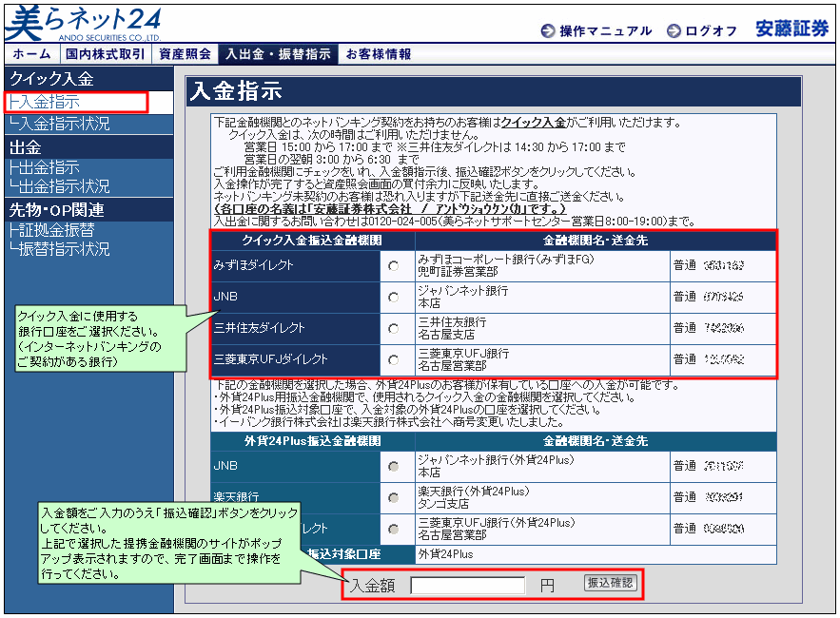Click みずほコーポレート銀行(みずほFG) cell text
The image size is (840, 618).
[506, 260]
